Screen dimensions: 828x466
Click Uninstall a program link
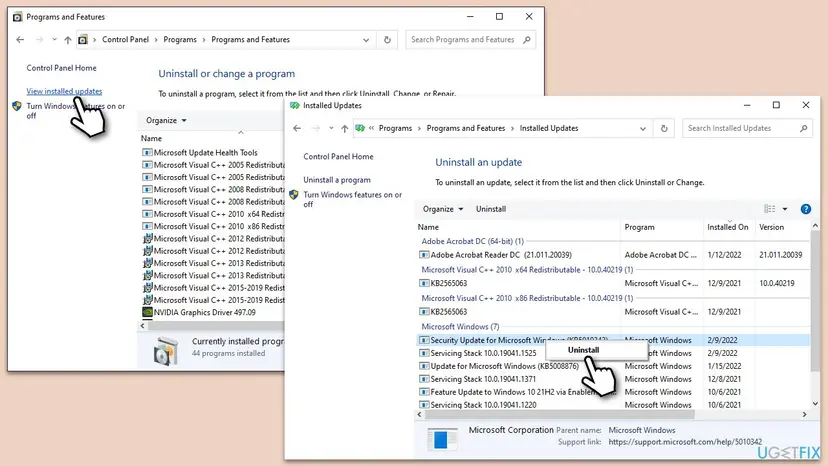click(336, 180)
